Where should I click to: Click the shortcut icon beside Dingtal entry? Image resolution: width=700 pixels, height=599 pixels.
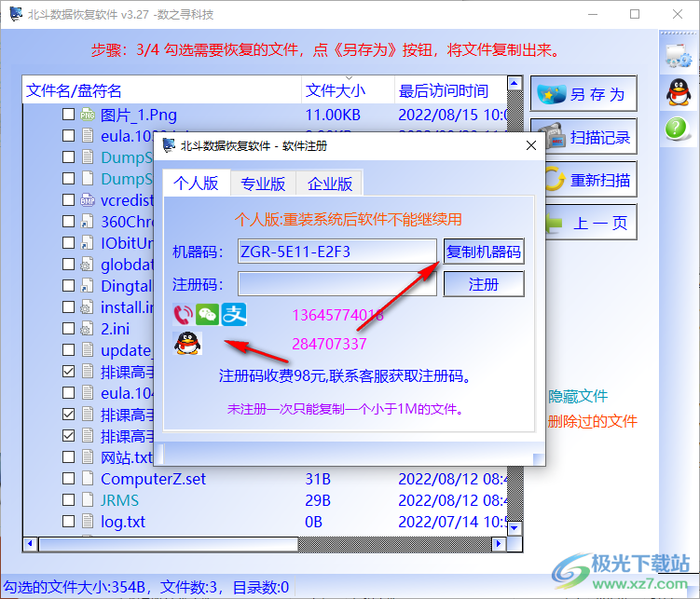click(87, 286)
